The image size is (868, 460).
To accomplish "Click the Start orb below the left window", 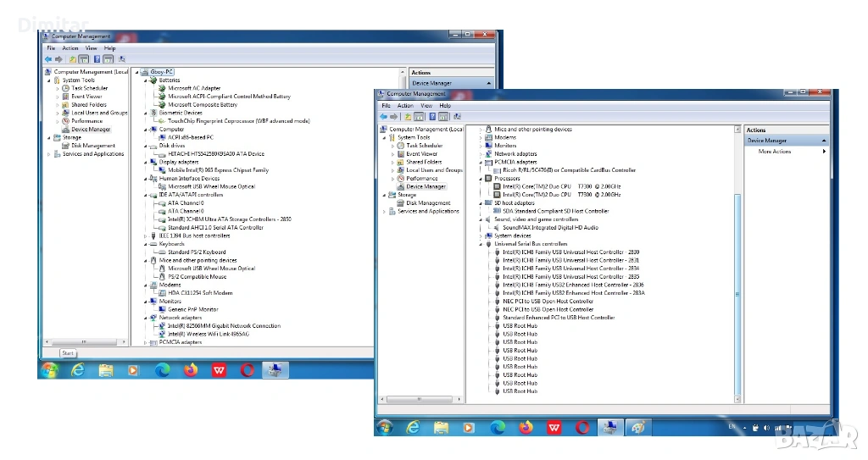I will coord(49,369).
